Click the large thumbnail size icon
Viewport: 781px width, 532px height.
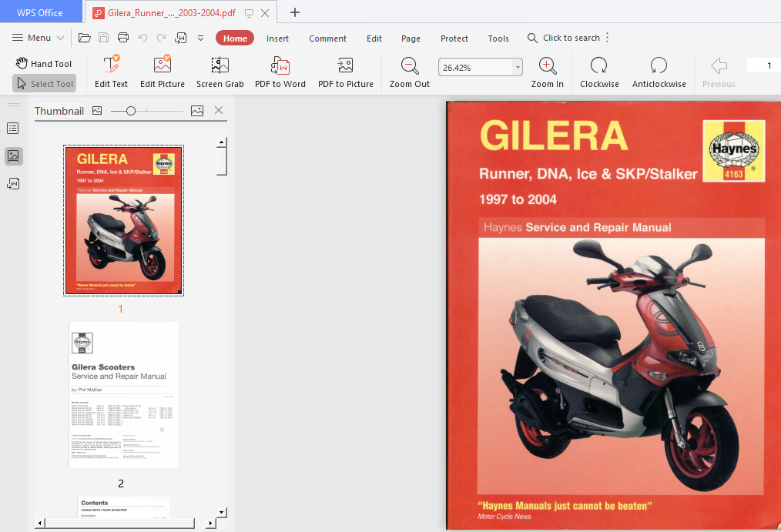coord(197,111)
